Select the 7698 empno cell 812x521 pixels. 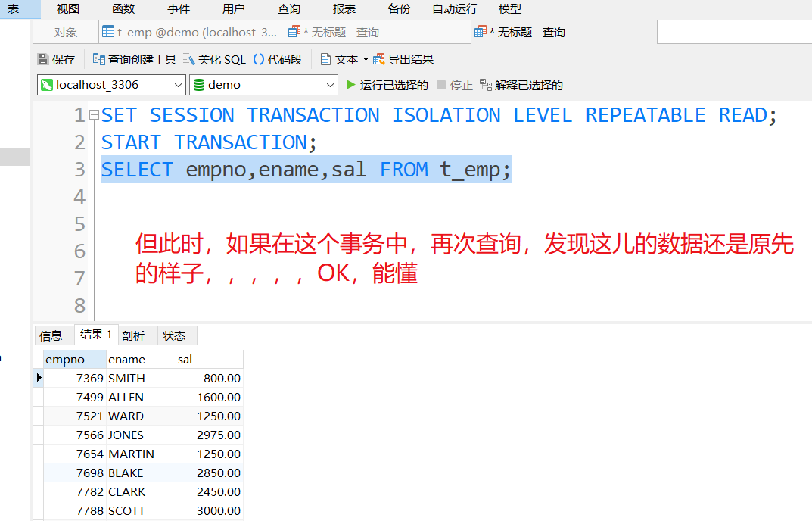(x=75, y=473)
